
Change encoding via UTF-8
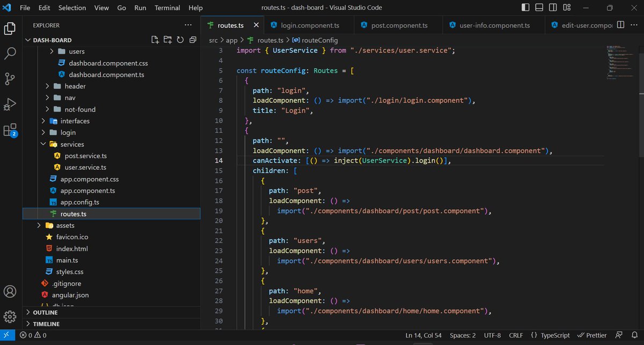492,335
